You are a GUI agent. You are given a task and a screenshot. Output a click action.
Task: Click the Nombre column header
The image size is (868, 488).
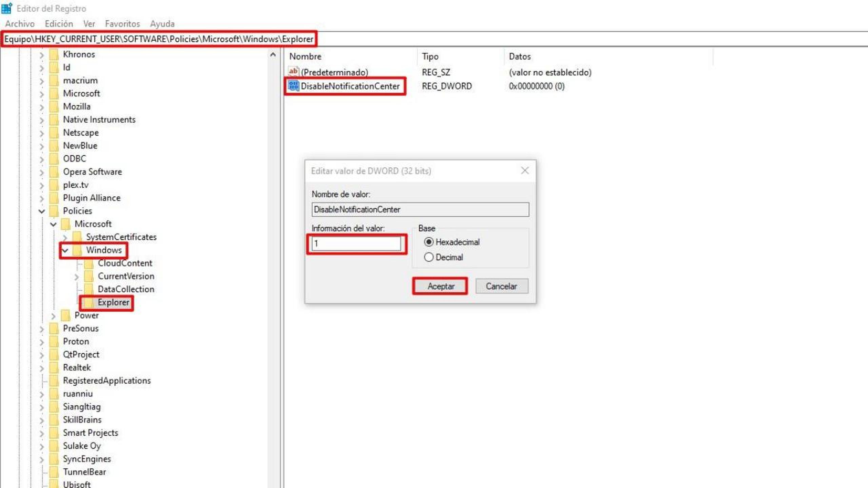[350, 56]
